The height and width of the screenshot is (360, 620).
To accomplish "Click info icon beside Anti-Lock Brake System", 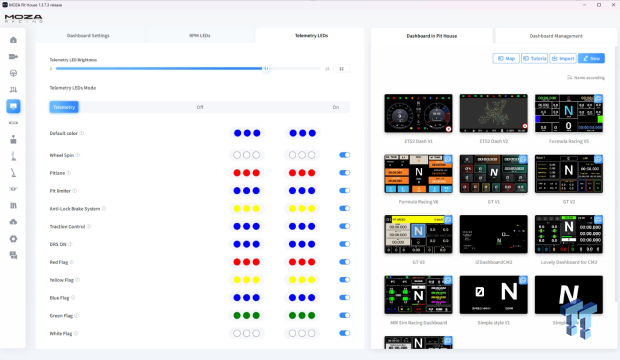I will click(x=104, y=208).
